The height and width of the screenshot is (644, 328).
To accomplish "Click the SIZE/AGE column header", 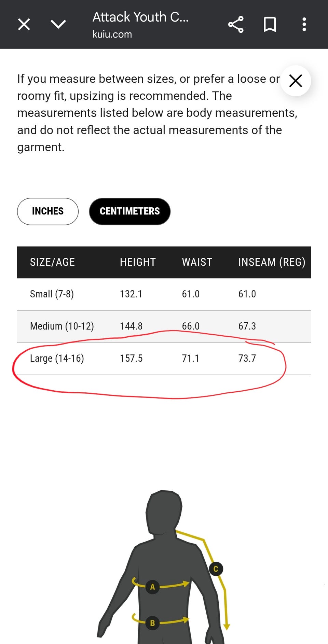I will pyautogui.click(x=52, y=262).
